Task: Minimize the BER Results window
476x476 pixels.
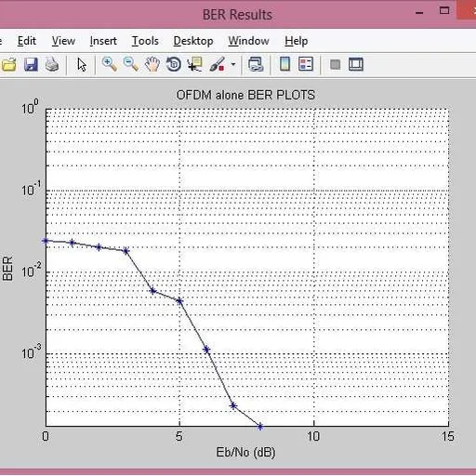Action: pos(419,13)
